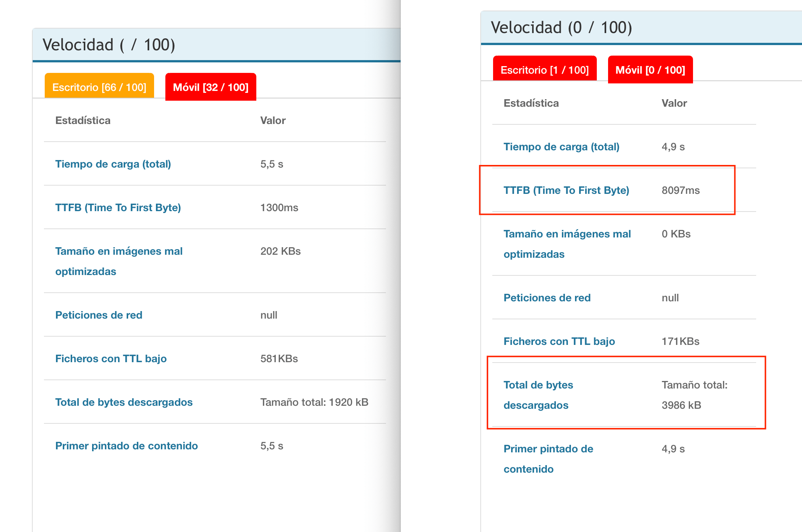
Task: Select the 'Tamaño total: 1920 kB' value
Action: click(314, 402)
